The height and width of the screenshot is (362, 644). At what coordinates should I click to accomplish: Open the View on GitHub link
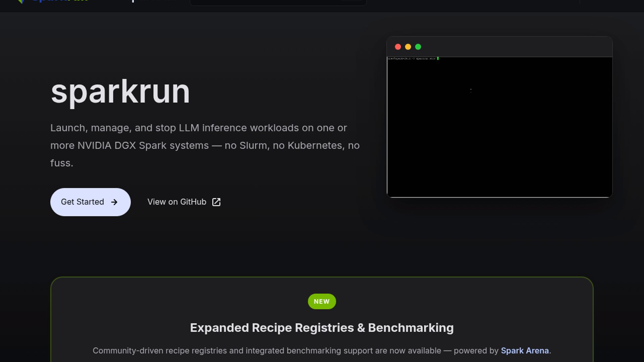pyautogui.click(x=177, y=202)
